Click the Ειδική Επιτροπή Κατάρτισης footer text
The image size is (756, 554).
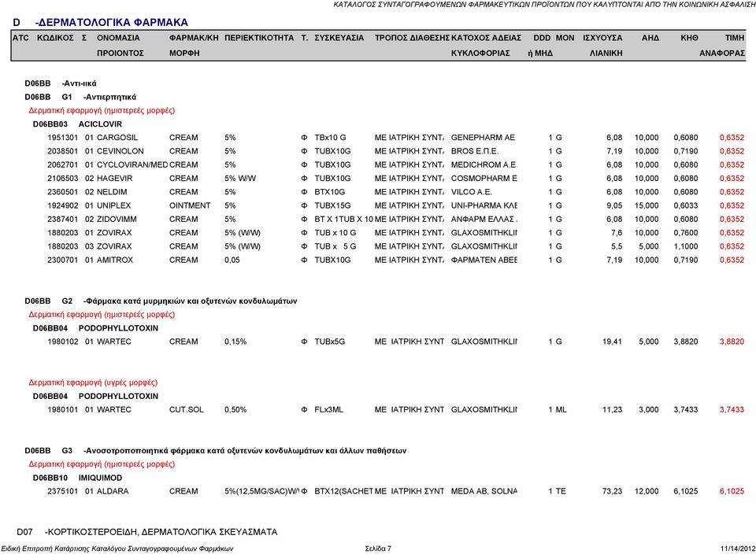click(x=117, y=548)
